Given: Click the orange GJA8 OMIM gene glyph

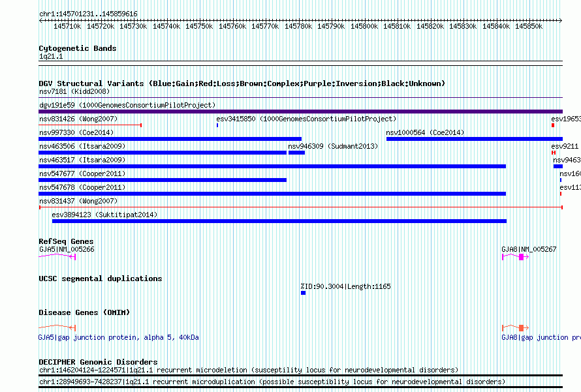Looking at the screenshot, I should (516, 327).
